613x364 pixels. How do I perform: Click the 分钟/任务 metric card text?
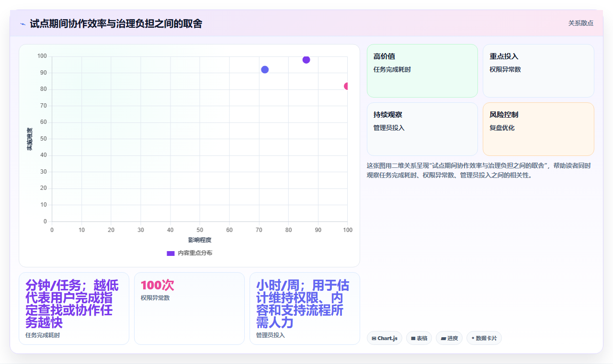(72, 304)
